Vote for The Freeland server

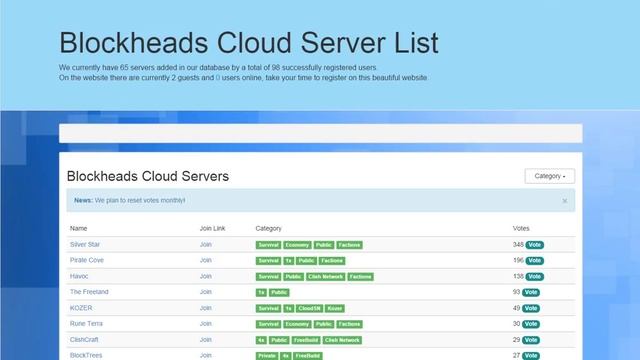(531, 292)
